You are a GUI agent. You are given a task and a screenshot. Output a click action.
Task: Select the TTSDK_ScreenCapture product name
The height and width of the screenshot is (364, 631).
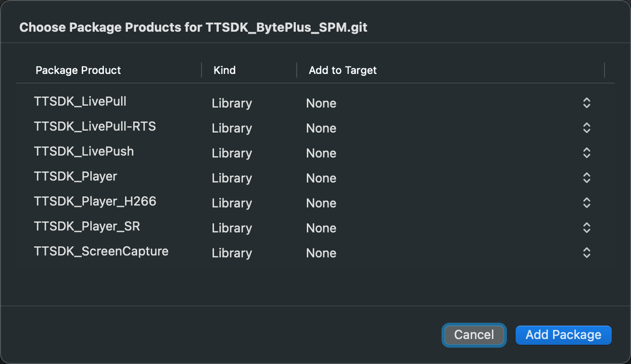tap(101, 252)
